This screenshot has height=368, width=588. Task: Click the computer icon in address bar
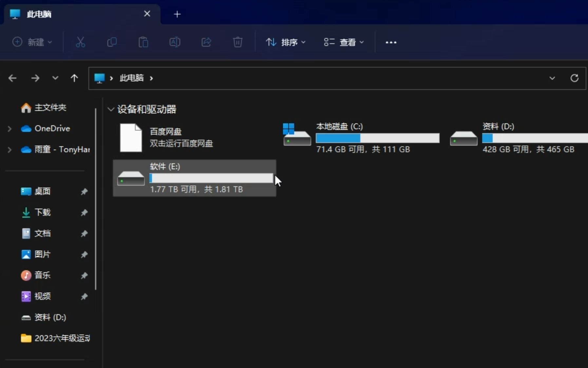[x=99, y=78]
